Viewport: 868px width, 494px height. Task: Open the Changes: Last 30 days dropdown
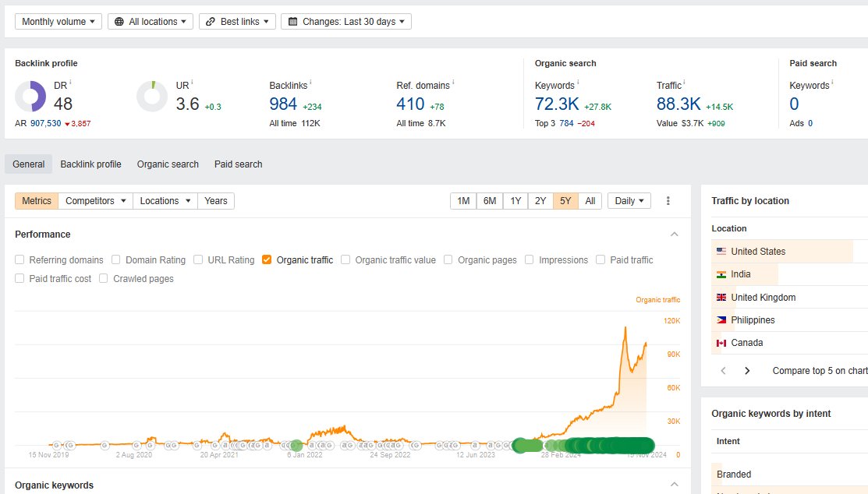point(346,22)
